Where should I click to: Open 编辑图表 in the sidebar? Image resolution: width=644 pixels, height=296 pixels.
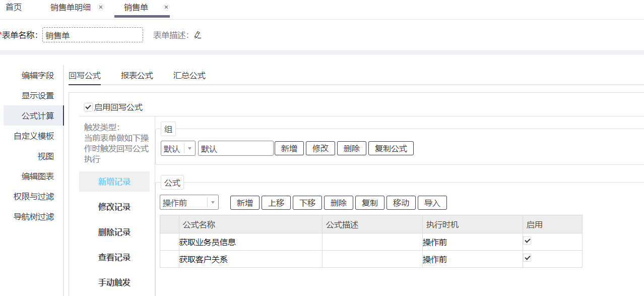click(38, 176)
